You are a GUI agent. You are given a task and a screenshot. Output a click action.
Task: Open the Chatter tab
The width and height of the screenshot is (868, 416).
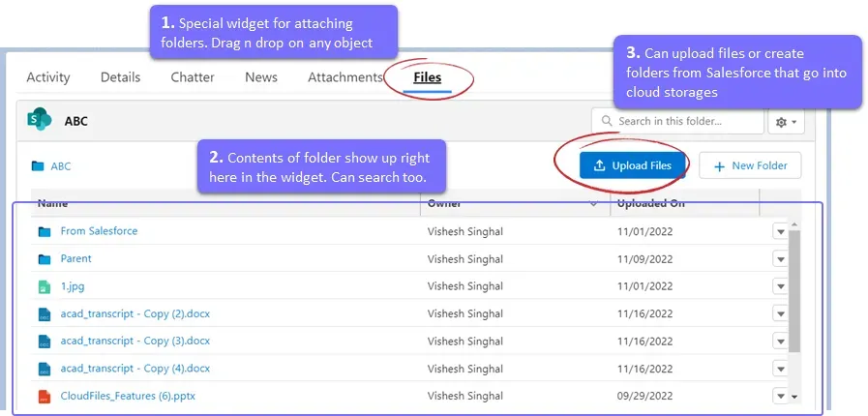pyautogui.click(x=193, y=77)
